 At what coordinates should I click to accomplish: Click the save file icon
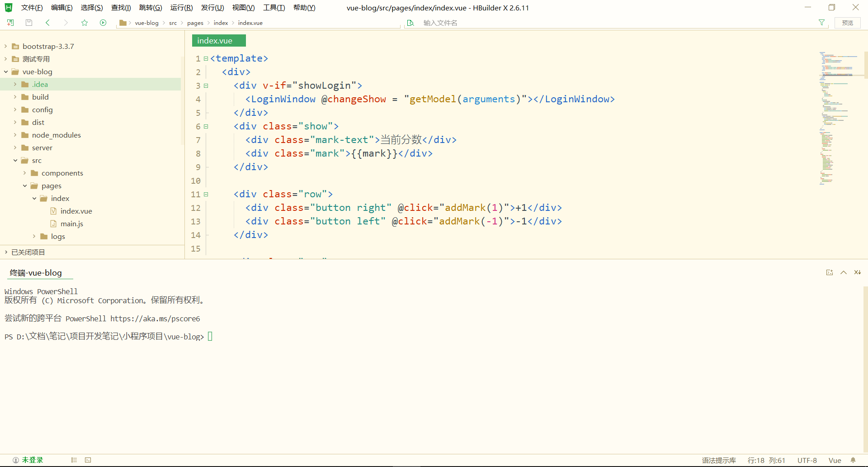coord(29,23)
